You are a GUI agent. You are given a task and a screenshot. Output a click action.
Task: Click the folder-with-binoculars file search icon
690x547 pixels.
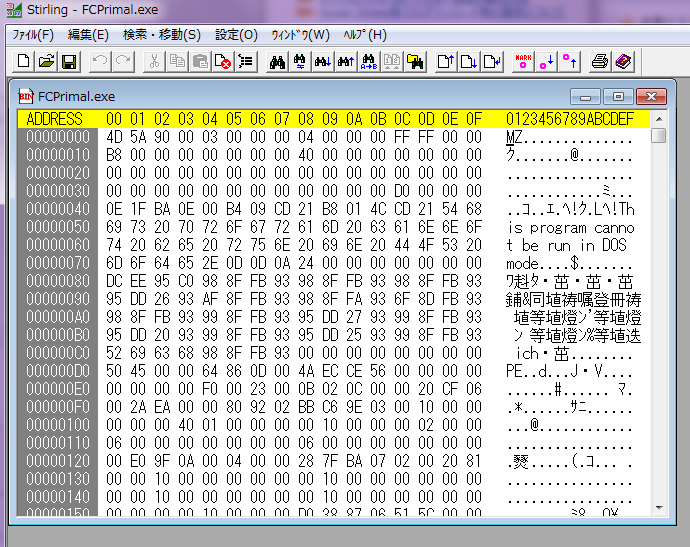coord(415,62)
